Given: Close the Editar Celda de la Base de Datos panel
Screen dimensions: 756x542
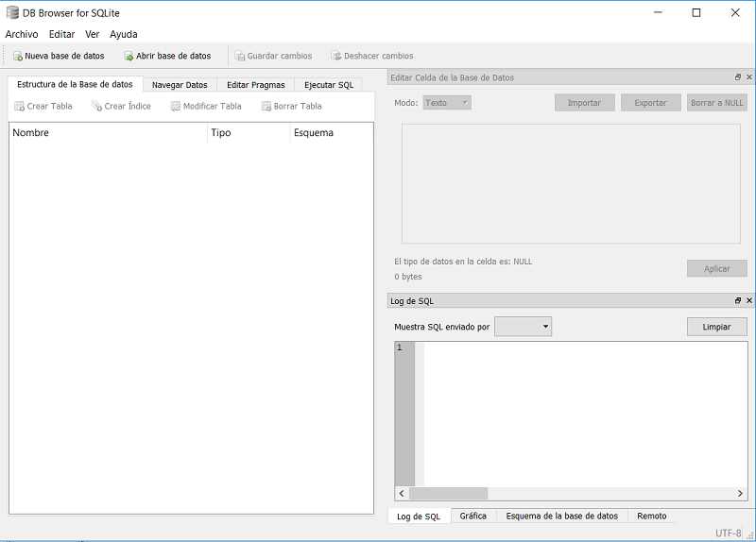Looking at the screenshot, I should pyautogui.click(x=748, y=77).
